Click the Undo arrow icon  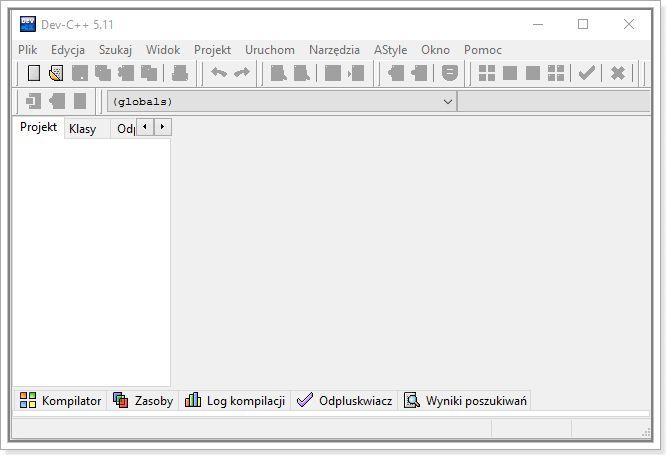pyautogui.click(x=219, y=73)
